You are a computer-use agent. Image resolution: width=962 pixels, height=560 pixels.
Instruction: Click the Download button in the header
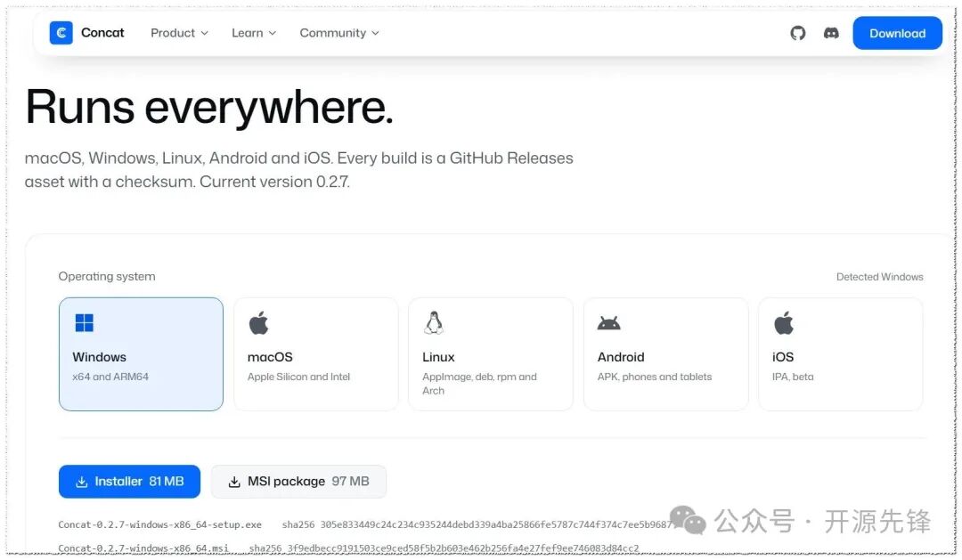(x=897, y=33)
